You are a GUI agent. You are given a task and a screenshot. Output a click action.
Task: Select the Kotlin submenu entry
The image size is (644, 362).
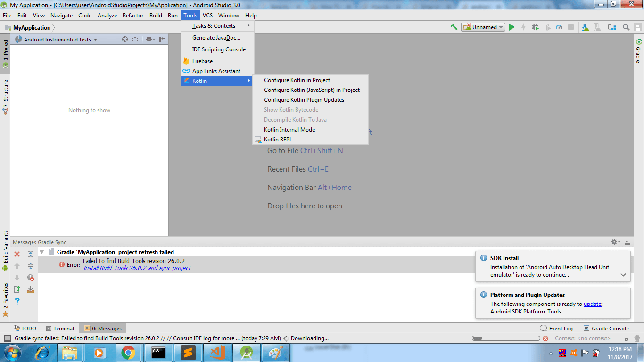217,81
